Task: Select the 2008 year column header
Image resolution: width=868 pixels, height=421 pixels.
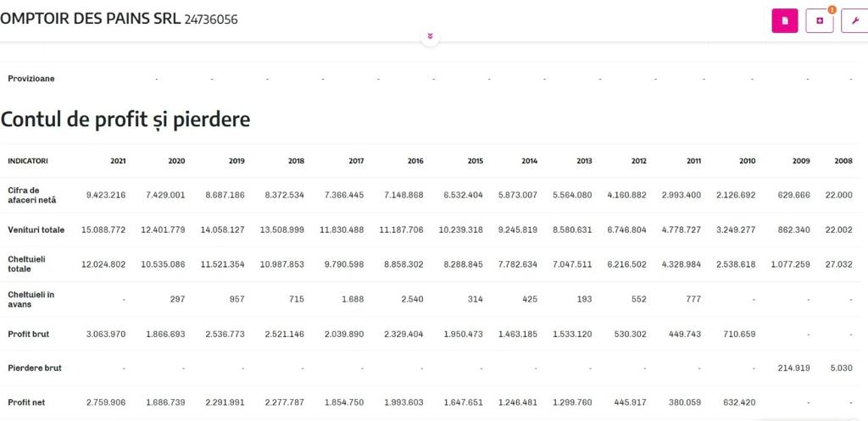Action: click(843, 160)
